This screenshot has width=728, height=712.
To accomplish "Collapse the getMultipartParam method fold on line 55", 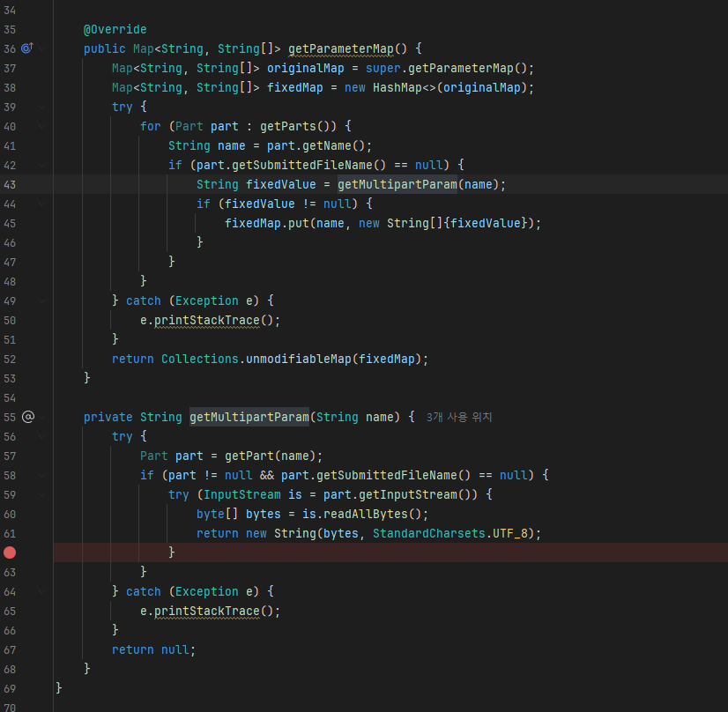I will [x=41, y=417].
